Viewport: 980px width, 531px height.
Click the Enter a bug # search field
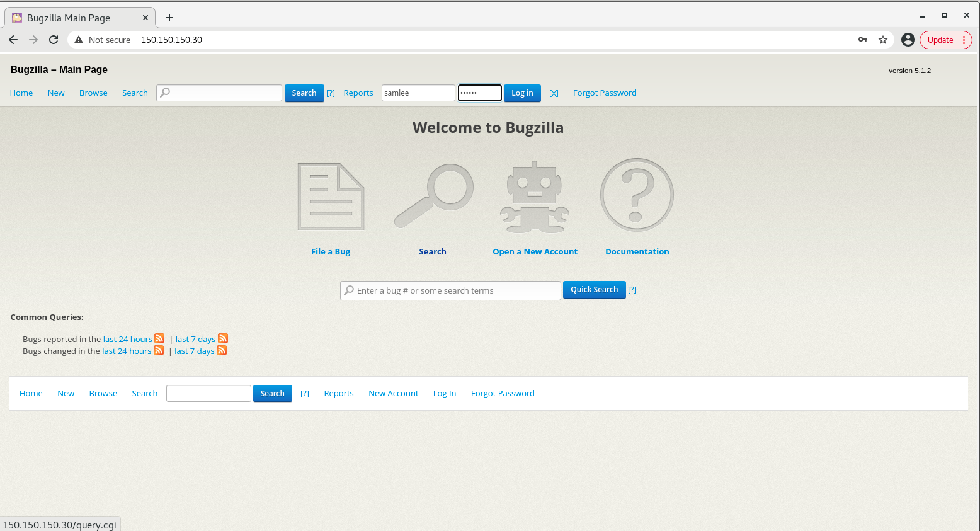tap(450, 290)
